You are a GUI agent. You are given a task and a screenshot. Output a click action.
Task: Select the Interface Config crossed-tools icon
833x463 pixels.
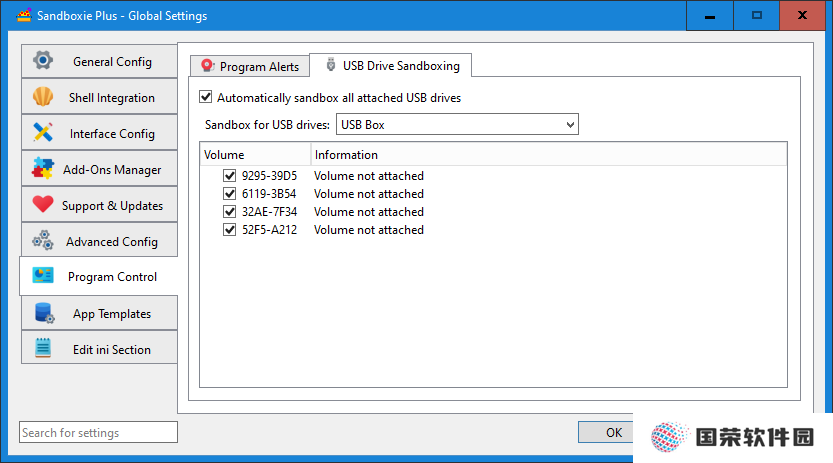[43, 132]
